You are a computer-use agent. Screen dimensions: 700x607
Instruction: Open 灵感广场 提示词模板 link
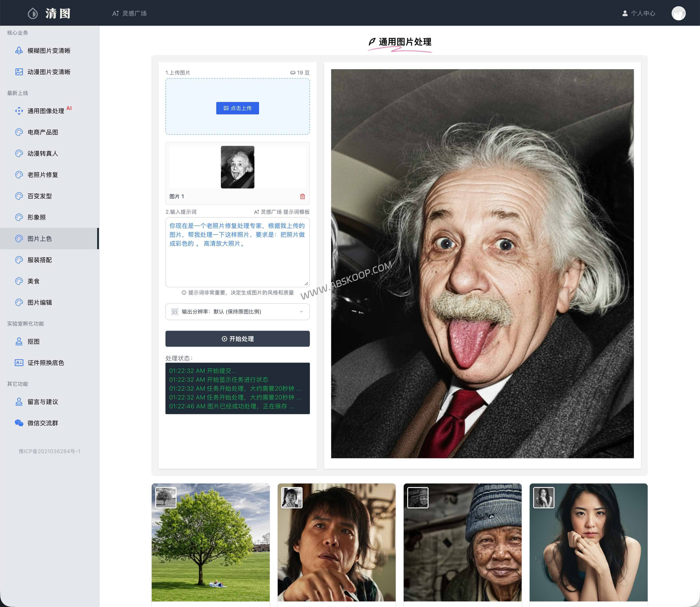tap(282, 212)
